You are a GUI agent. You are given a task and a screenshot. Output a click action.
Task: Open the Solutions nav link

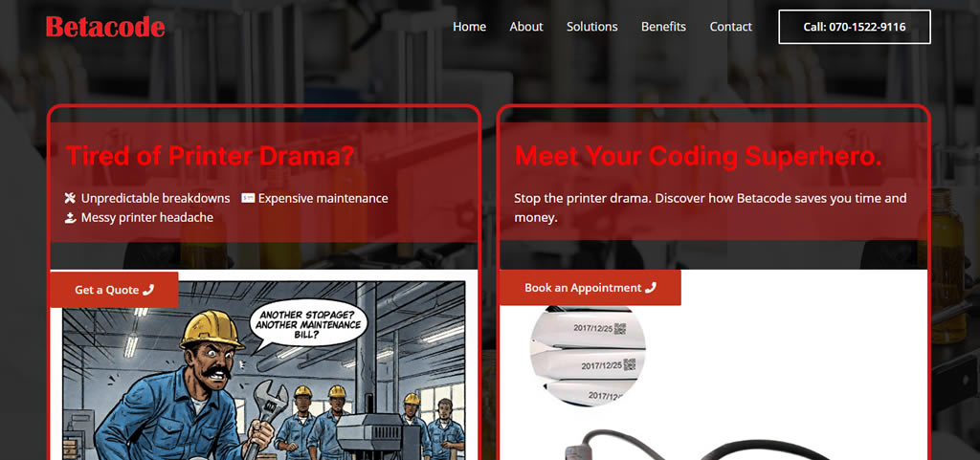(591, 27)
